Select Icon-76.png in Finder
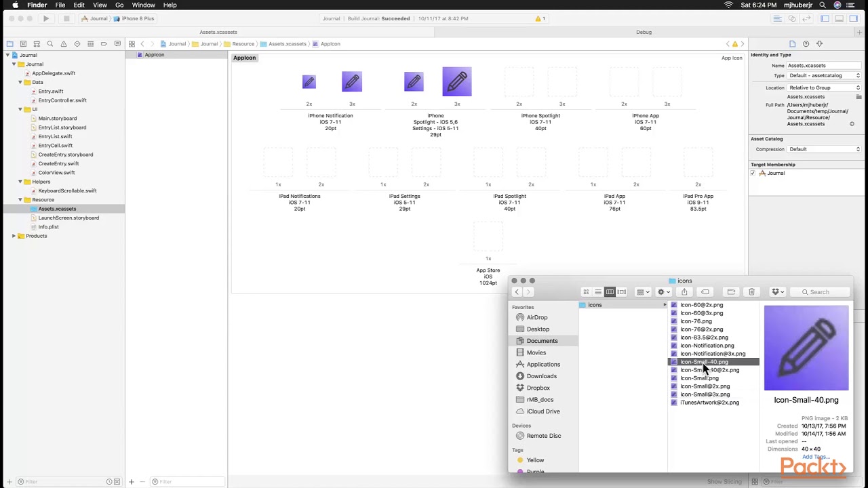This screenshot has height=488, width=868. click(x=696, y=321)
